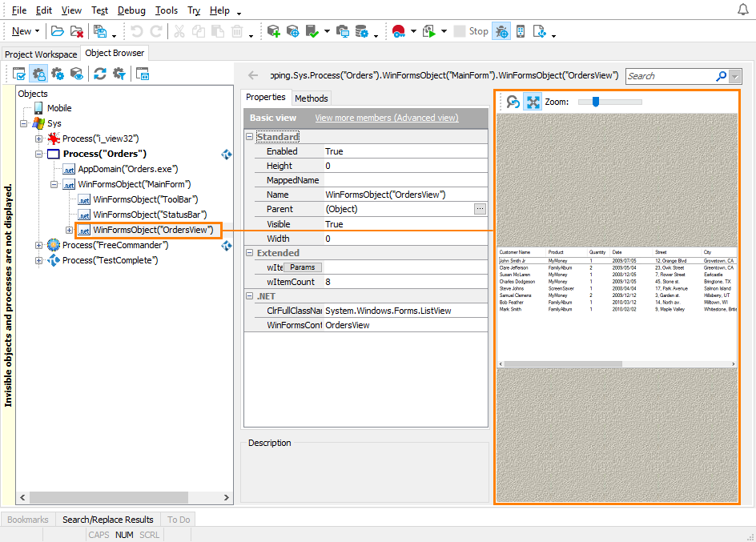756x542 pixels.
Task: Click the back arrow beside the object path
Action: pos(253,75)
